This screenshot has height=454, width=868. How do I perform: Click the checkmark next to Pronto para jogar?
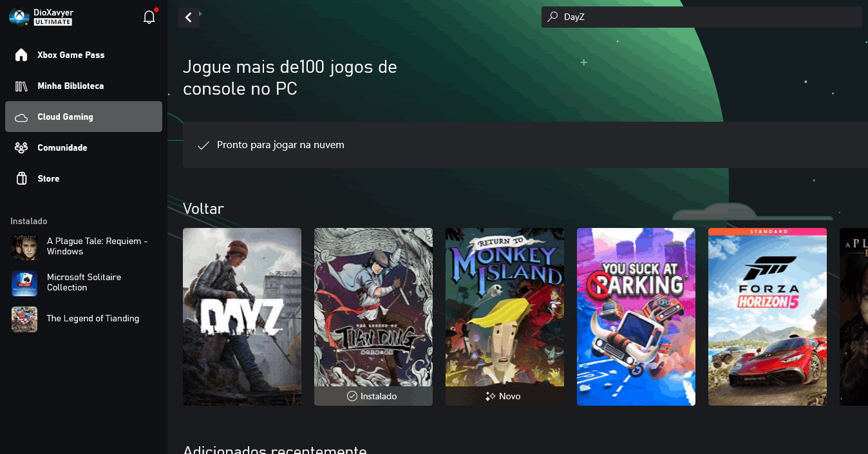(203, 146)
